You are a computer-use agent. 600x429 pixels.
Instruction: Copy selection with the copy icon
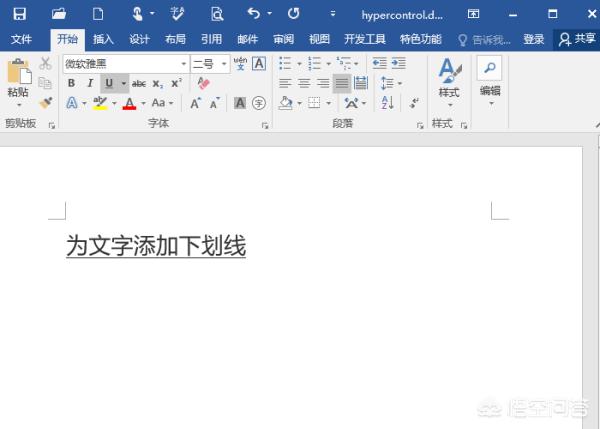coord(45,83)
